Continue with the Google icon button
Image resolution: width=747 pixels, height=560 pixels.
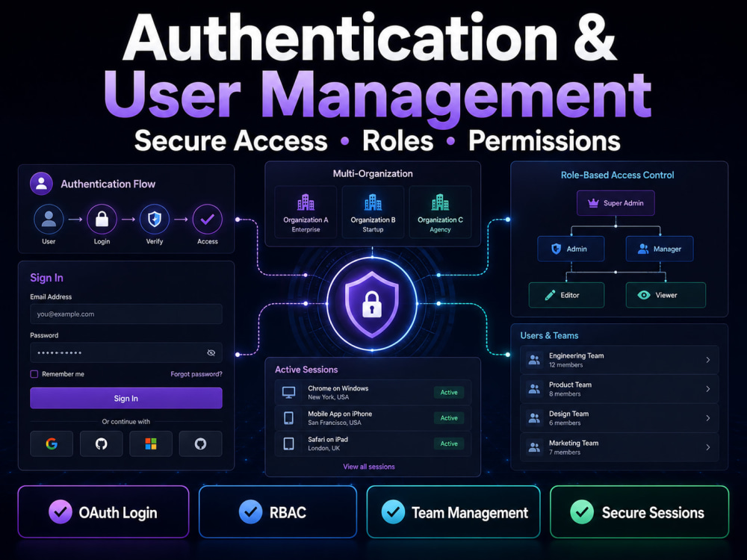[52, 444]
